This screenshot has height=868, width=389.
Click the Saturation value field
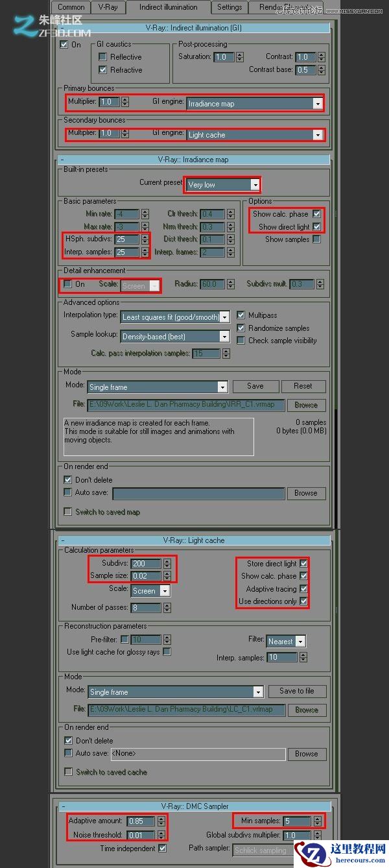[x=224, y=57]
